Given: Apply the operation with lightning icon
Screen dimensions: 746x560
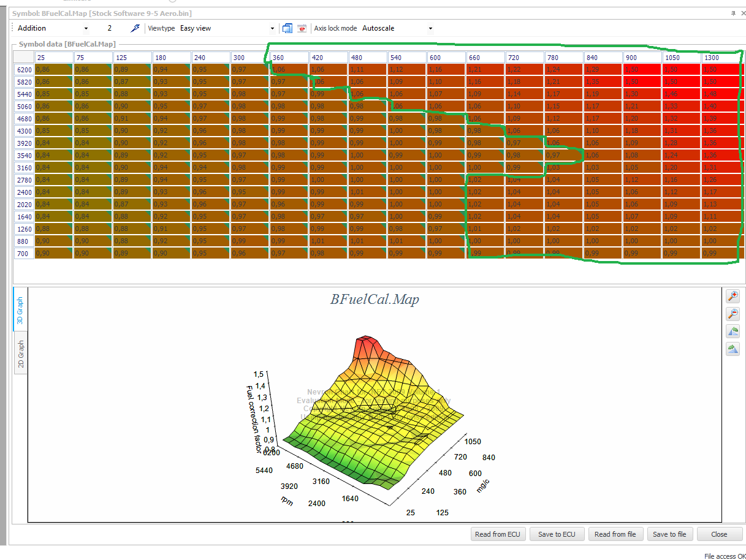Looking at the screenshot, I should 135,28.
